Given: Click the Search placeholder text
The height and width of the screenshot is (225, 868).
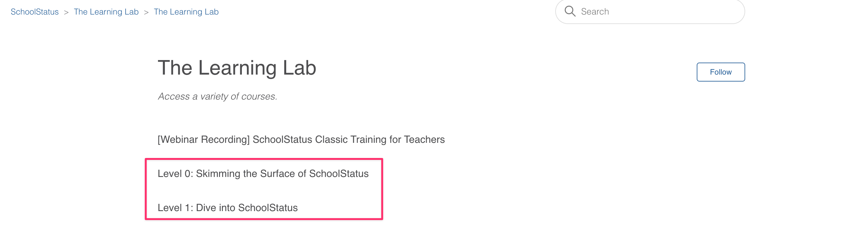Looking at the screenshot, I should click(595, 11).
